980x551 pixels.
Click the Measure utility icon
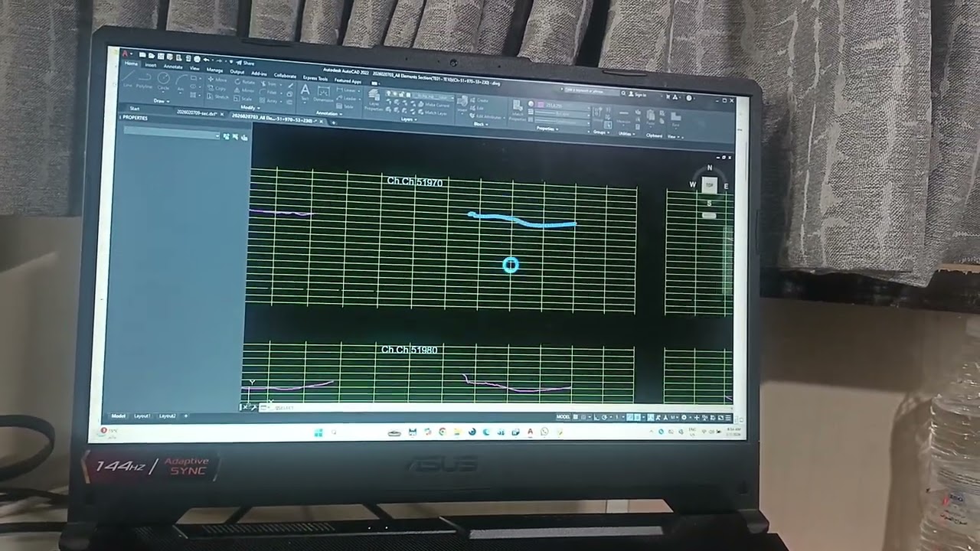(x=623, y=116)
